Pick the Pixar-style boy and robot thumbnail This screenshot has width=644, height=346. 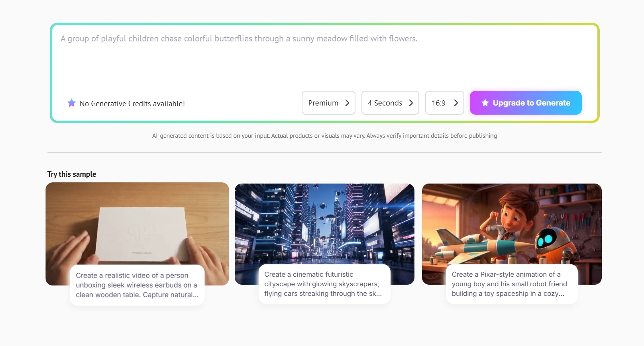coord(512,223)
